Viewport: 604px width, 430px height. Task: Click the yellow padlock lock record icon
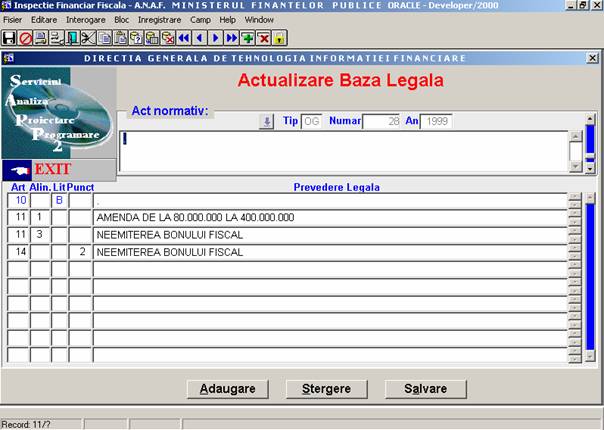(x=279, y=38)
